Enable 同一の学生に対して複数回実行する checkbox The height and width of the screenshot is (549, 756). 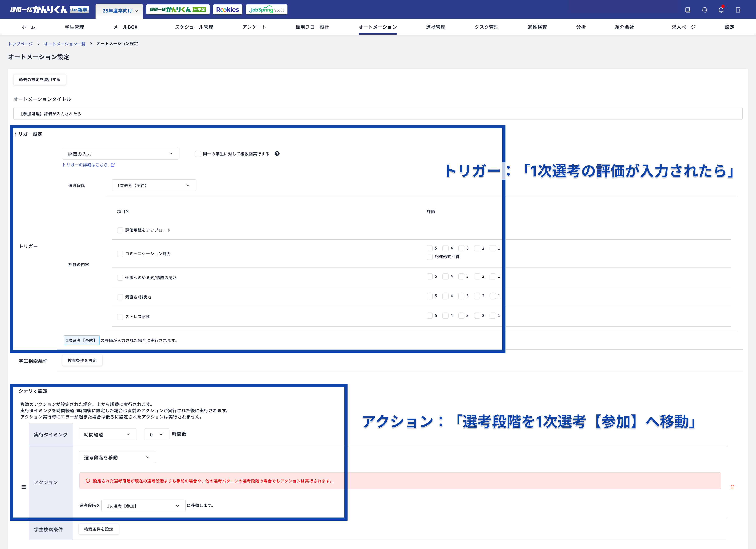coord(198,154)
